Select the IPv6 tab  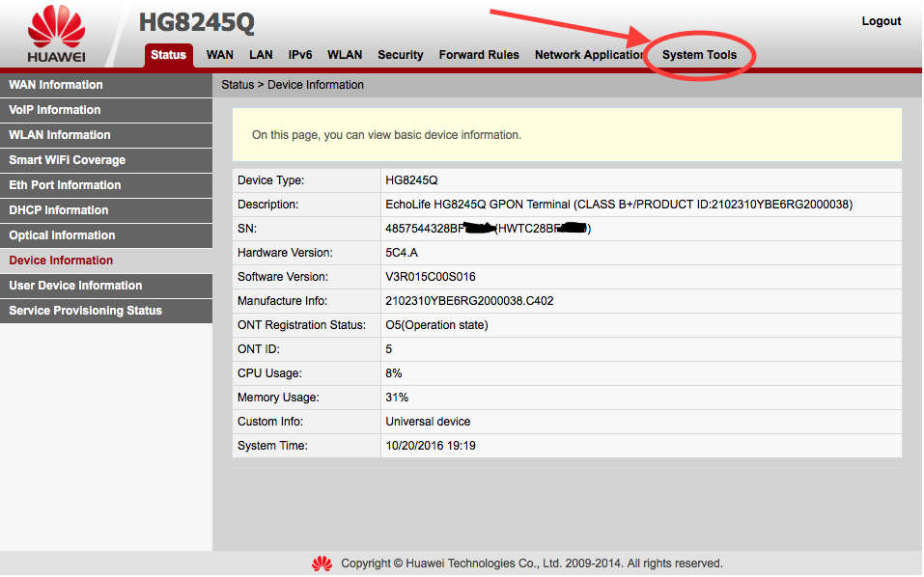[x=300, y=55]
